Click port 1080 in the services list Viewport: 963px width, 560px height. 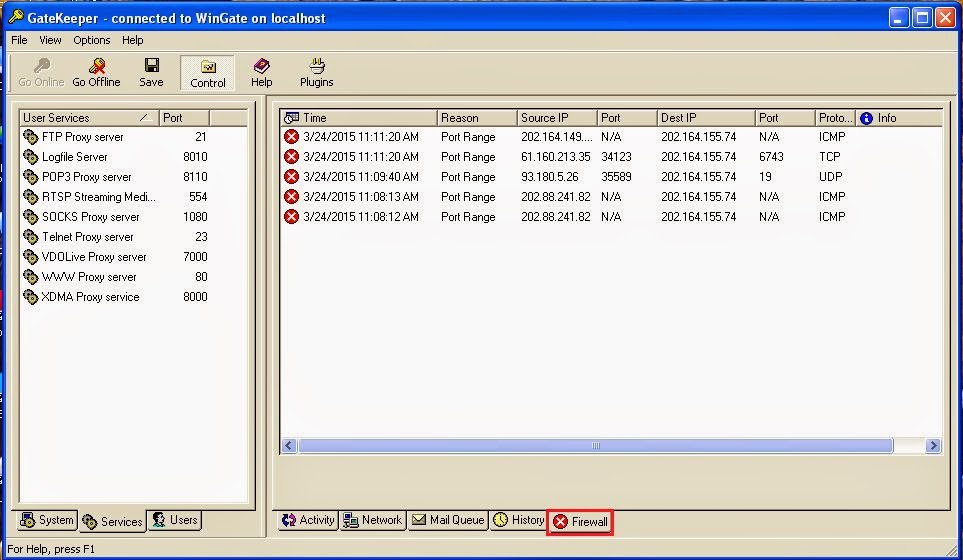(x=195, y=217)
